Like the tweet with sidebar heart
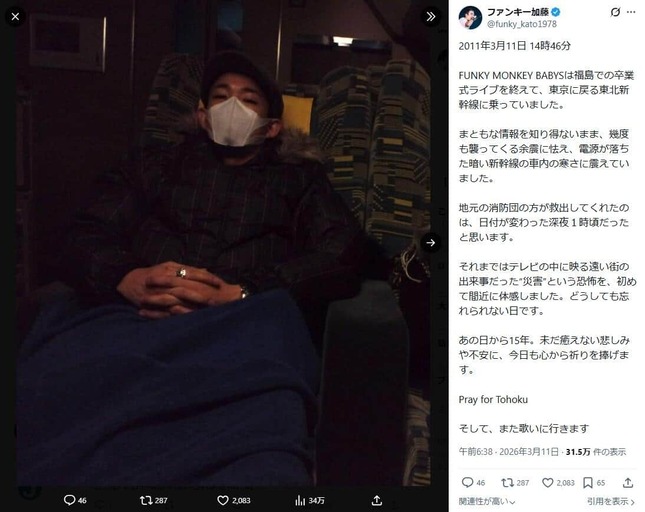Screen dimensions: 645x512 [x=548, y=482]
